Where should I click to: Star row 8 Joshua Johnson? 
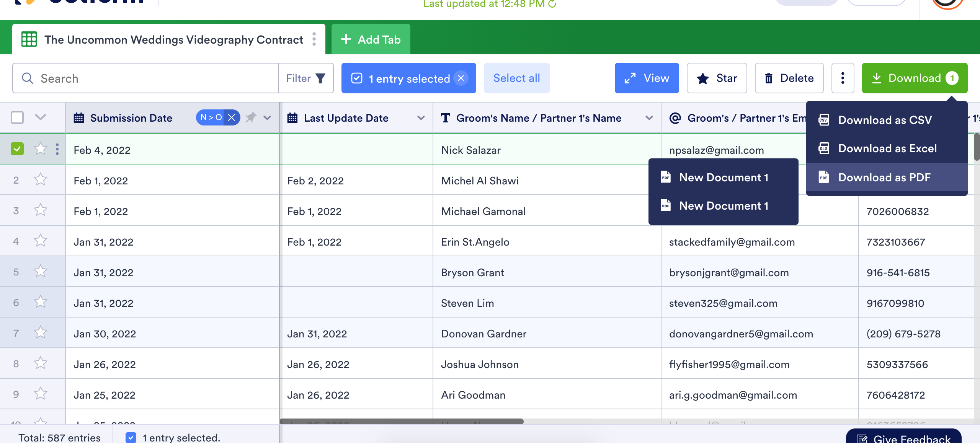pos(40,363)
